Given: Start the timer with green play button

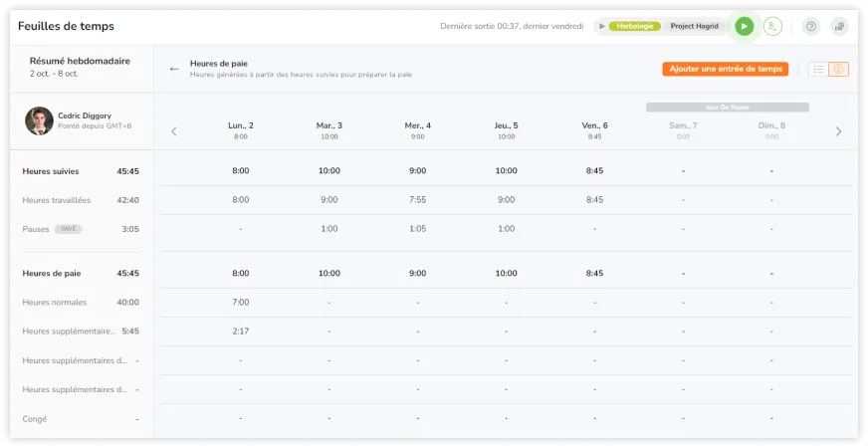Looking at the screenshot, I should 744,27.
